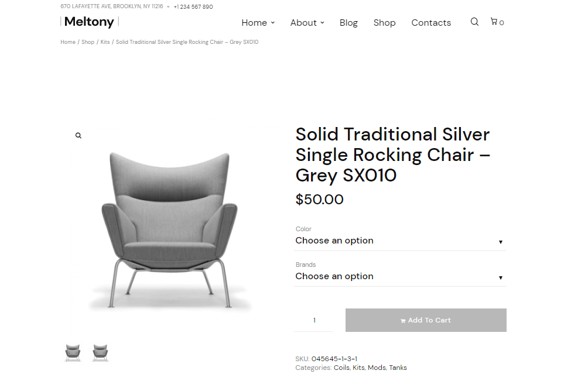The height and width of the screenshot is (391, 588).
Task: Click the main chair product image
Action: coord(169,229)
